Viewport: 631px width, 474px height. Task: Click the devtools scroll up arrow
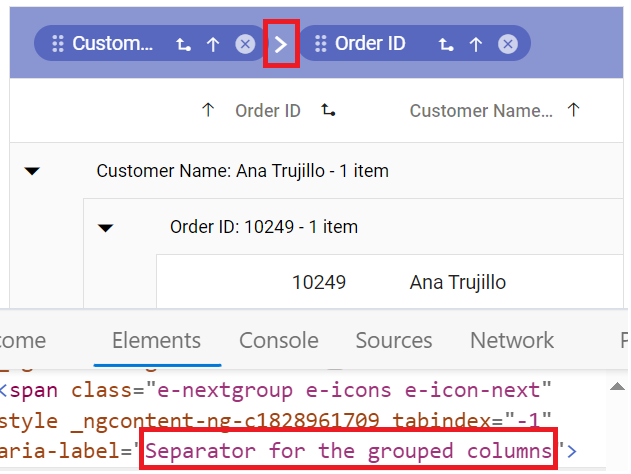coord(617,387)
